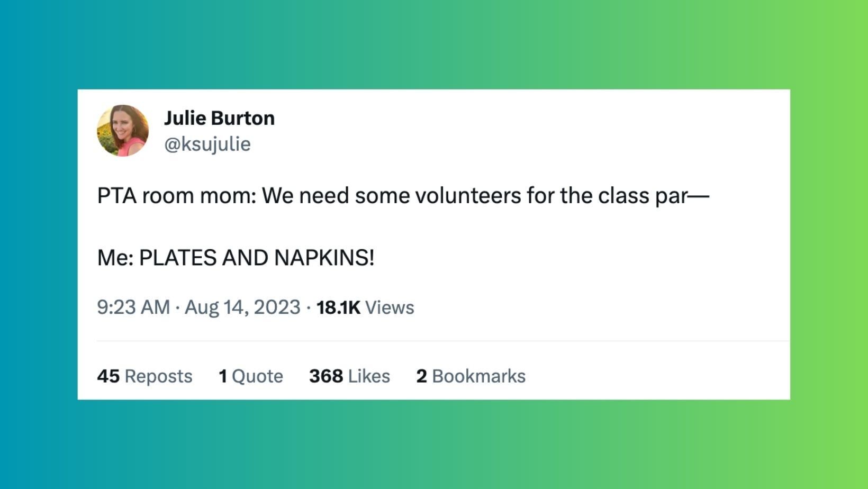
Task: Click the @ksujulie handle
Action: [x=207, y=144]
